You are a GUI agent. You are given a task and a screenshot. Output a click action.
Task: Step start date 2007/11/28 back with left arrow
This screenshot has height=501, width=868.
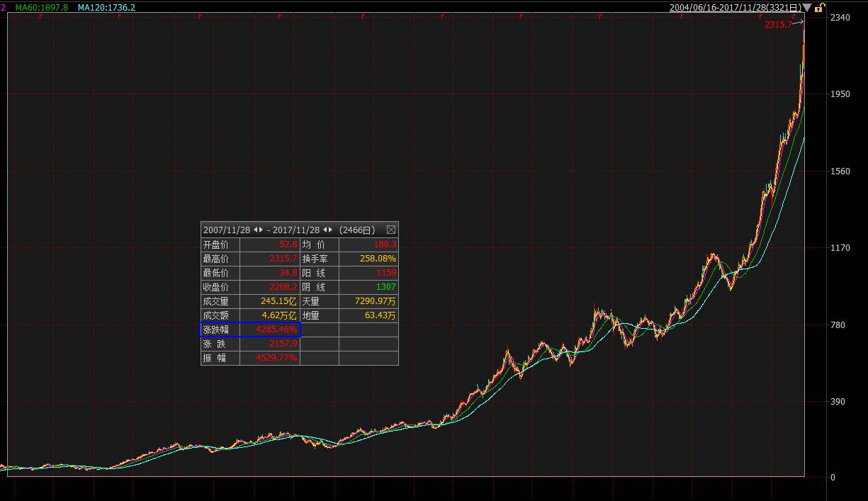(256, 230)
